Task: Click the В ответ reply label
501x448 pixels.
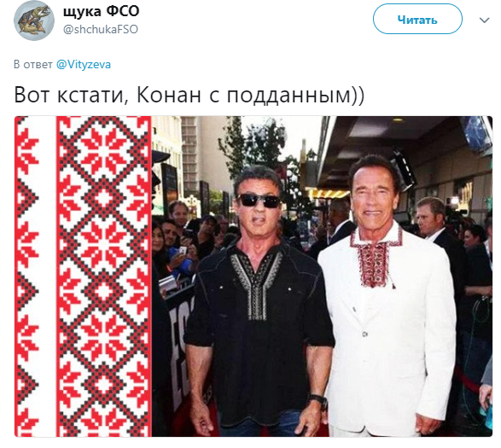Action: 33,64
